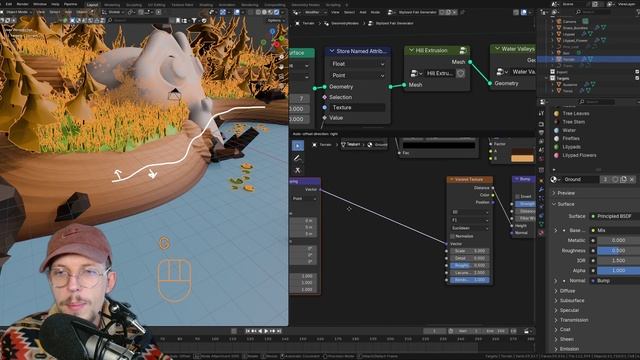Open the material browse sphere icon
This screenshot has width=640, height=360.
(555, 179)
